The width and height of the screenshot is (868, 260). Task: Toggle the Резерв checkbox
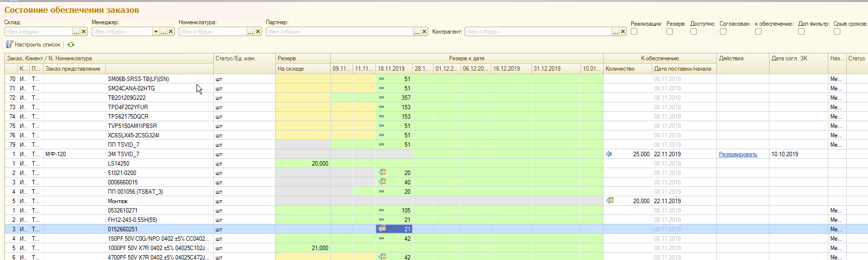tap(669, 32)
